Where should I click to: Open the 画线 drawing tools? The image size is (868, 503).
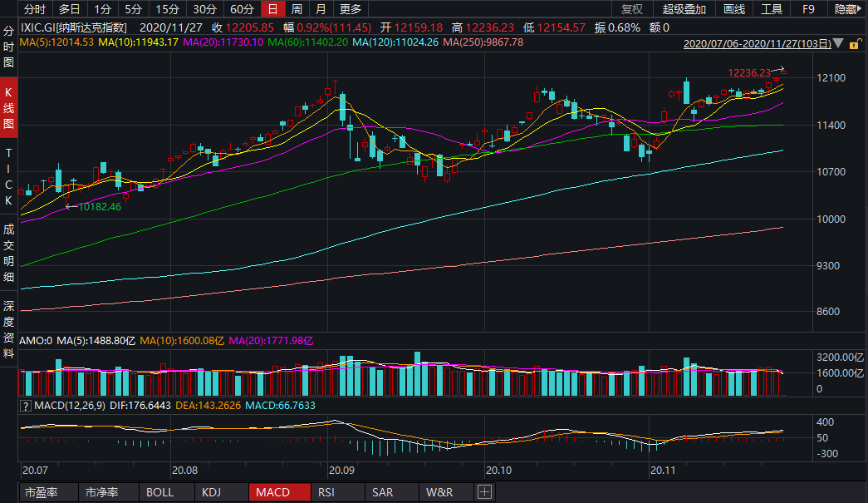click(x=734, y=9)
